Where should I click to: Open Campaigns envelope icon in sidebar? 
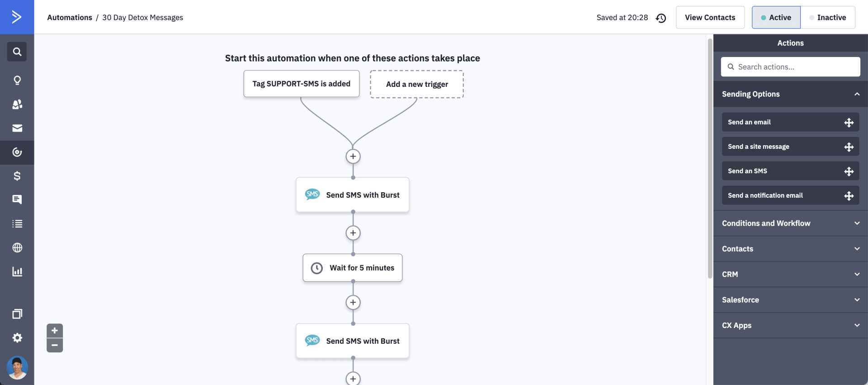[x=17, y=128]
